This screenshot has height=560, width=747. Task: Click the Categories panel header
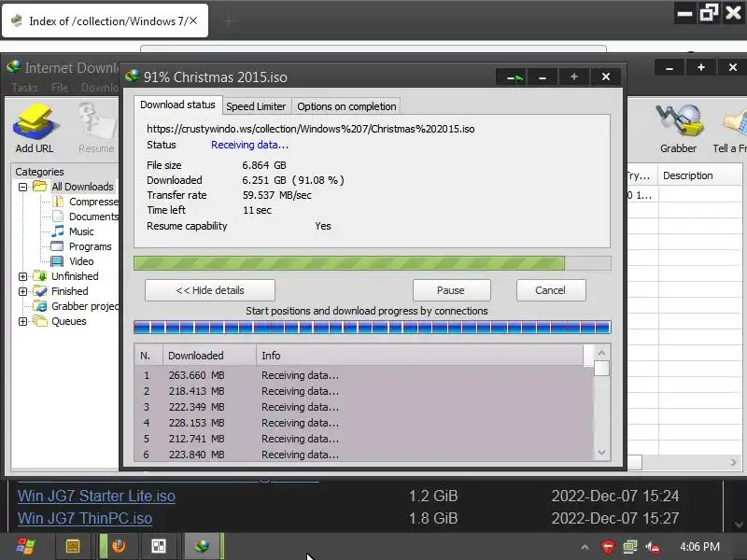coord(39,172)
